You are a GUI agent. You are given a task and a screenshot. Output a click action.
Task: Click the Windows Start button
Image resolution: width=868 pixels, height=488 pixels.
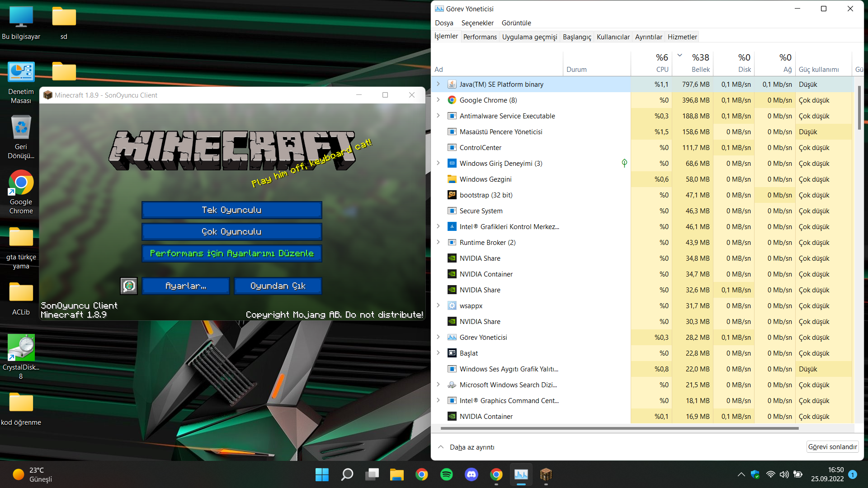tap(322, 474)
